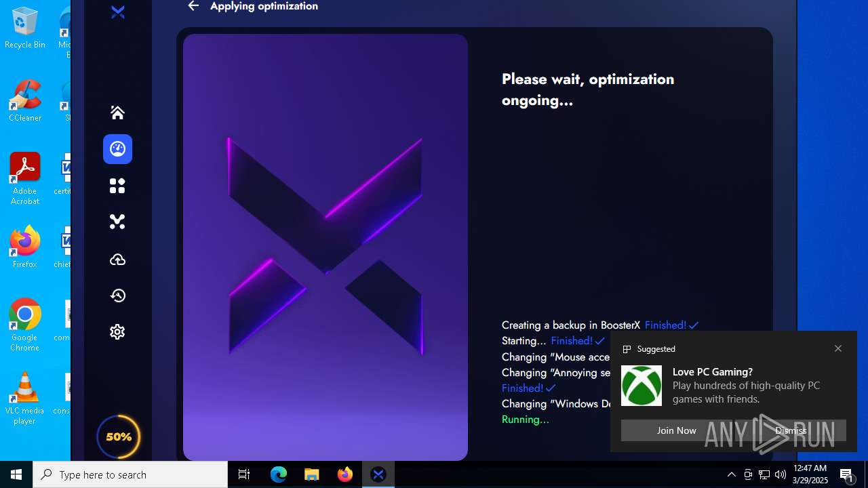Click the Xbox logo in the notification
Image resolution: width=868 pixels, height=488 pixels.
[x=642, y=386]
